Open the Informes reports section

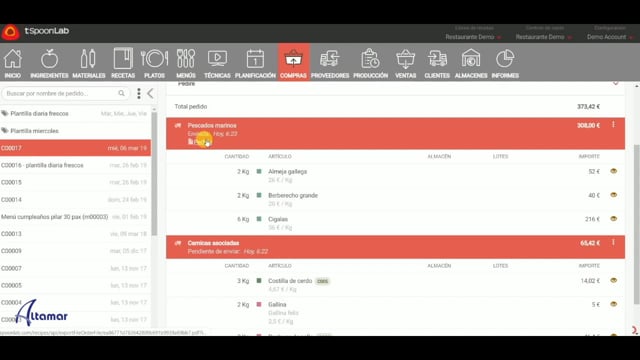(505, 63)
